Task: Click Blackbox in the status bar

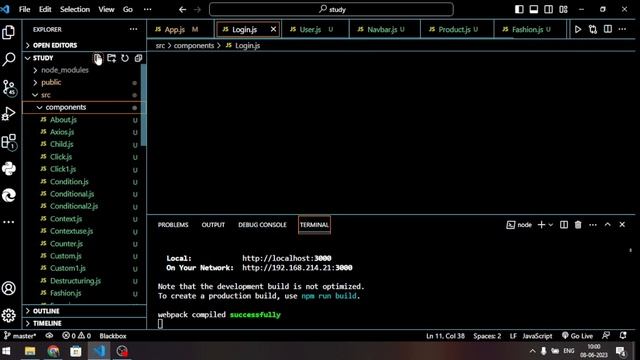Action: [113, 336]
